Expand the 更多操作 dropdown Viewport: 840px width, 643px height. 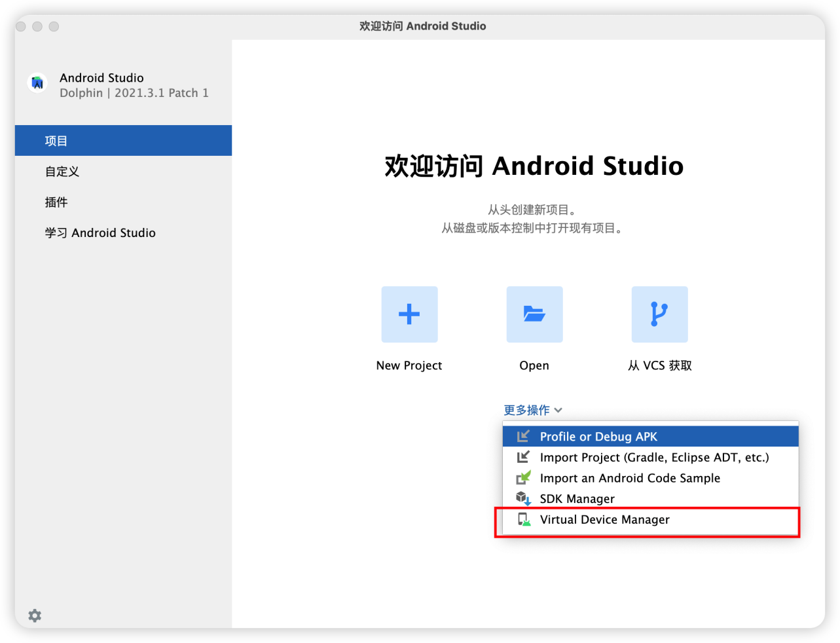(x=533, y=410)
